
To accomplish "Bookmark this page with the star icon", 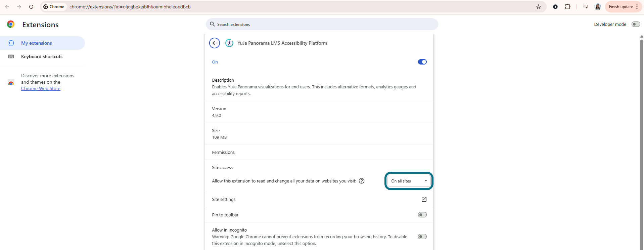I will [x=539, y=7].
